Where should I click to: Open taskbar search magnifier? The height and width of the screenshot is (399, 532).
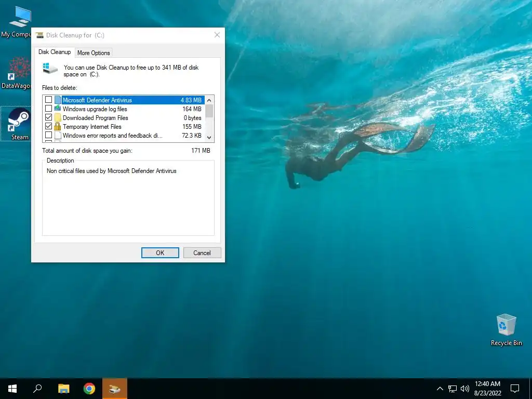(x=37, y=389)
